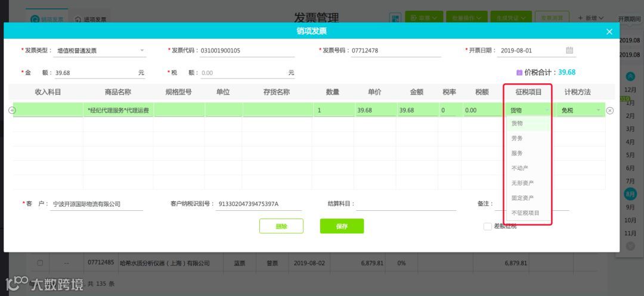This screenshot has height=296, width=644.
Task: Tick the checkbox in row 07712485 of the background table
Action: tap(40, 263)
